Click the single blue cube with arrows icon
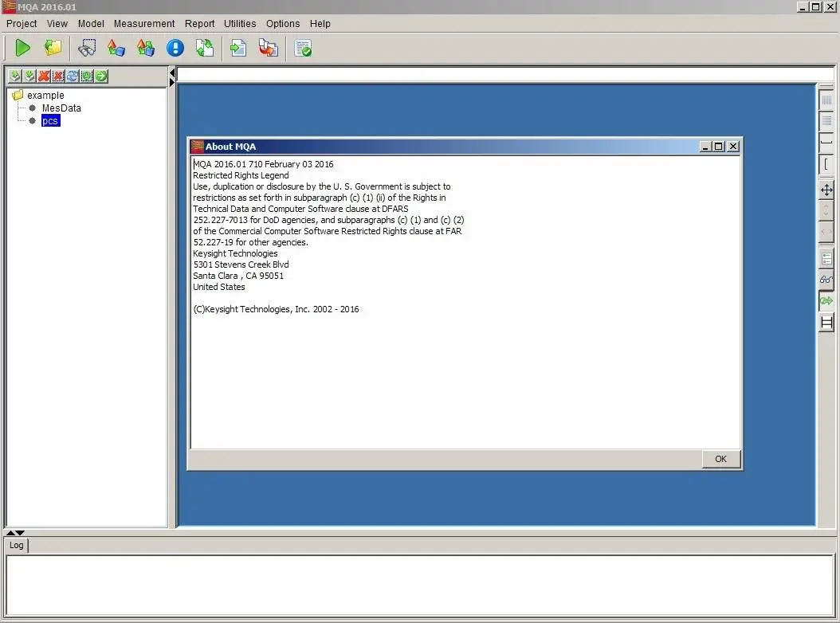840x623 pixels. [116, 49]
